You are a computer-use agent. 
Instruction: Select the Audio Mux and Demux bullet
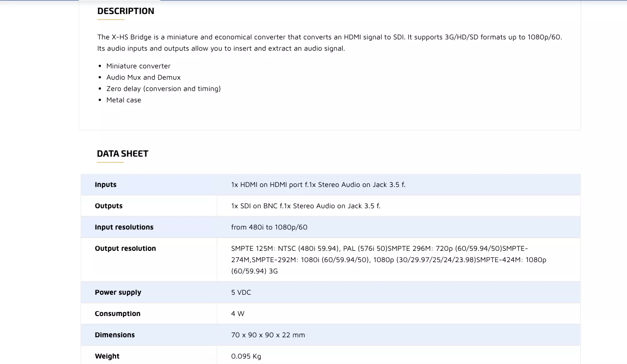[144, 77]
